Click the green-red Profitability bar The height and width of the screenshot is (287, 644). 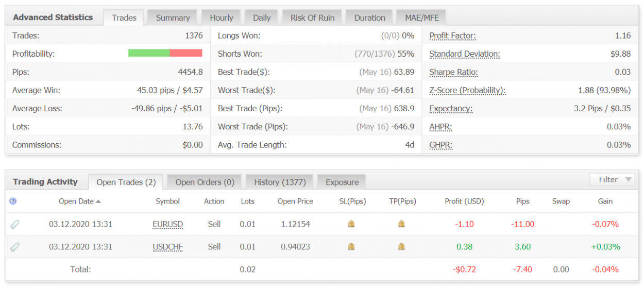click(165, 53)
